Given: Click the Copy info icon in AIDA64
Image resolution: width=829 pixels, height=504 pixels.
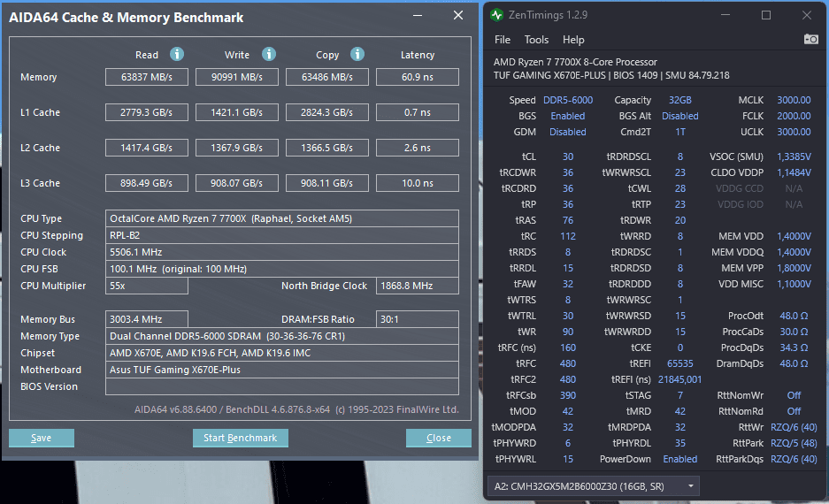Looking at the screenshot, I should 357,54.
